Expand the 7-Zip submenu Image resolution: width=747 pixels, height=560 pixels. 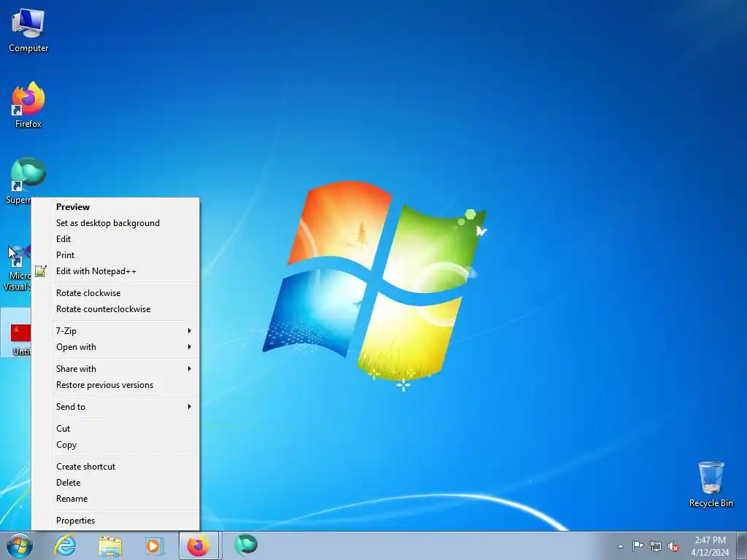tap(115, 331)
